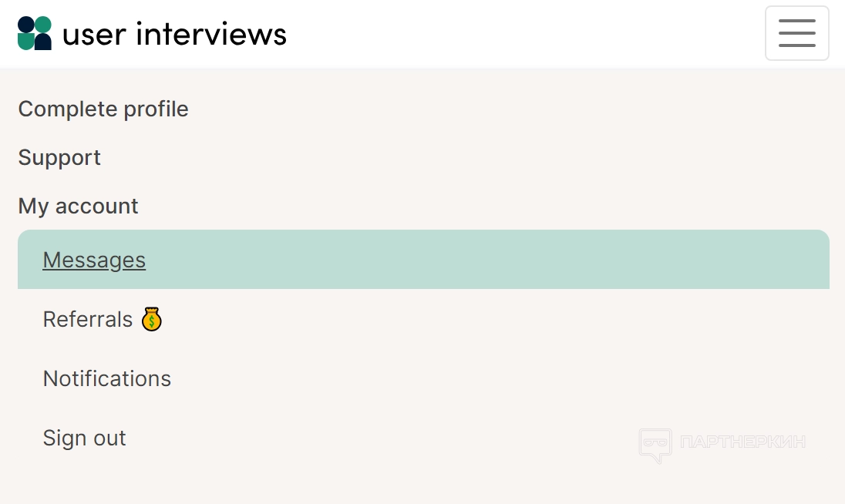845x504 pixels.
Task: Open the Messages link
Action: coord(94,260)
